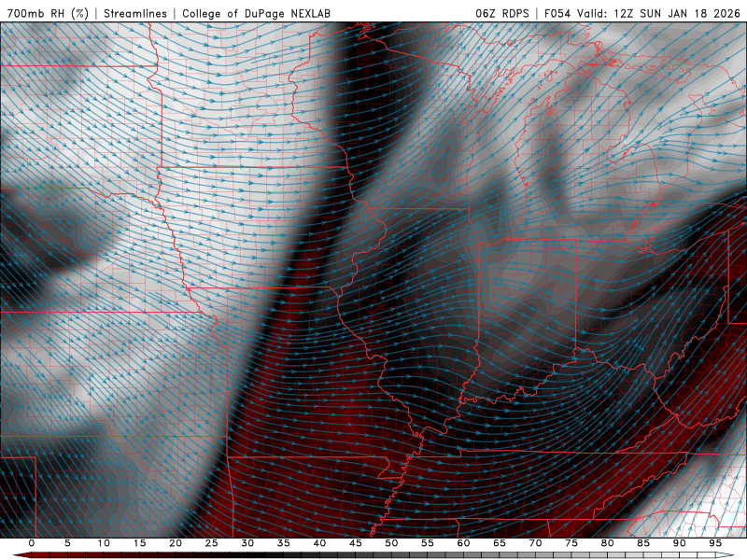Click the '85' value on the colorbar scale

[643, 543]
